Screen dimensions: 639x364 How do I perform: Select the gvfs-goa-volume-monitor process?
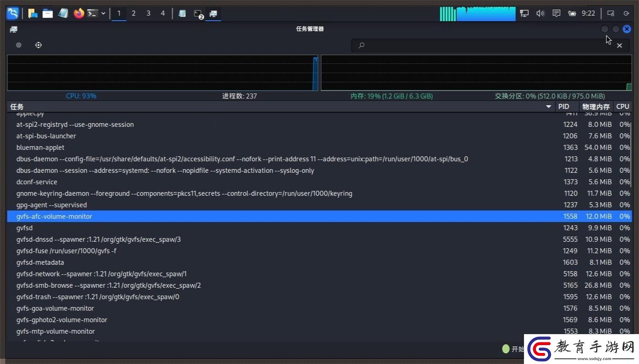(x=319, y=308)
